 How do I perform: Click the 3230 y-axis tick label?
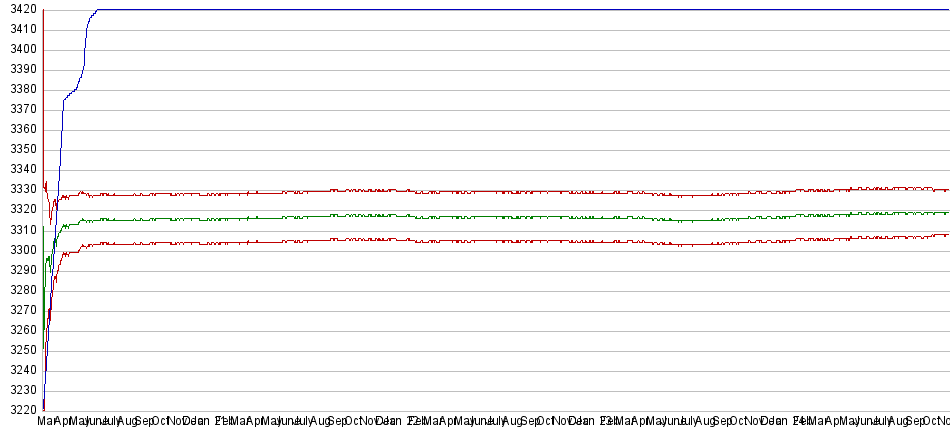pyautogui.click(x=19, y=390)
